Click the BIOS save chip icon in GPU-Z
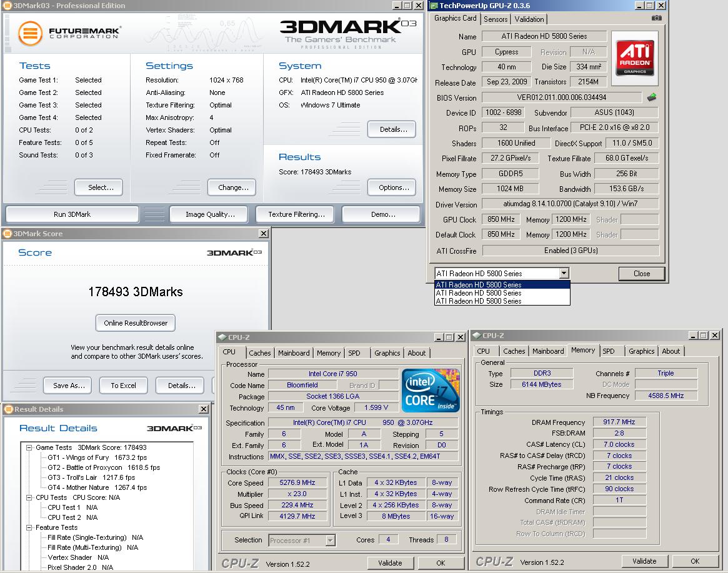This screenshot has height=573, width=728. click(652, 97)
